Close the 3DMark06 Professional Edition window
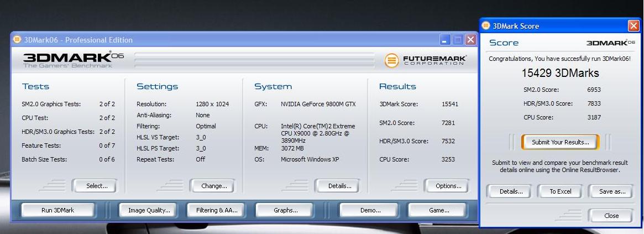Viewport: 644px width, 234px height. (470, 39)
